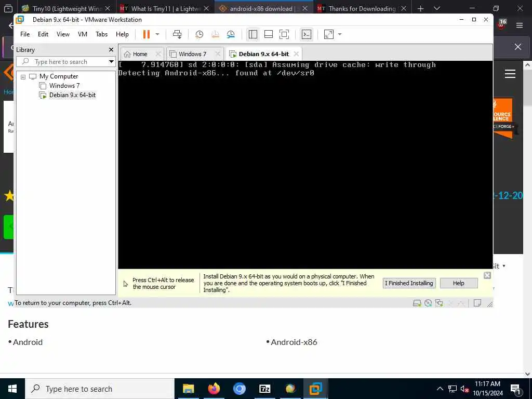Open the browser workspace icon beside the tabs
The width and height of the screenshot is (532, 399).
8,8
